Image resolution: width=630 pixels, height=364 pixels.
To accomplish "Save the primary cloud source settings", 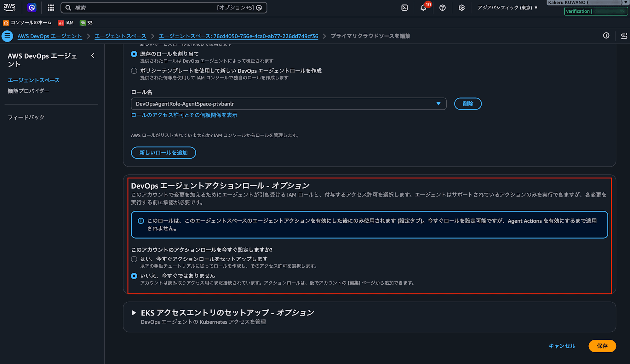I will click(x=602, y=346).
